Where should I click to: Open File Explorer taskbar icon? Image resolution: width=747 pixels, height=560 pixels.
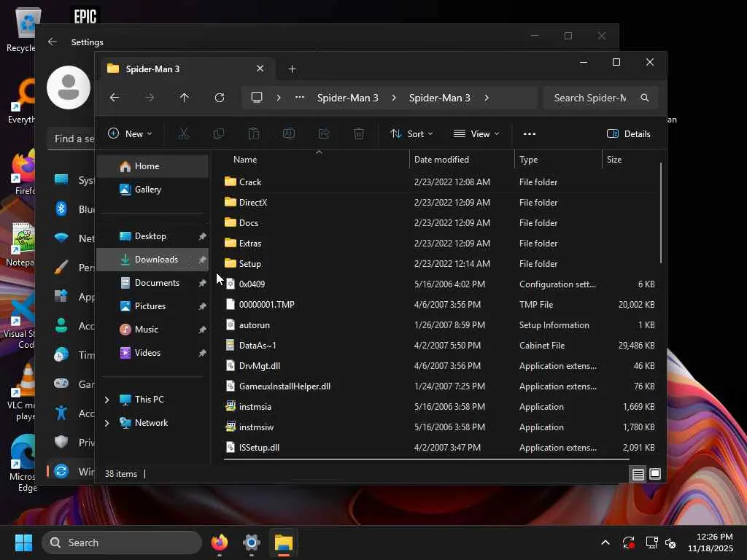click(284, 542)
